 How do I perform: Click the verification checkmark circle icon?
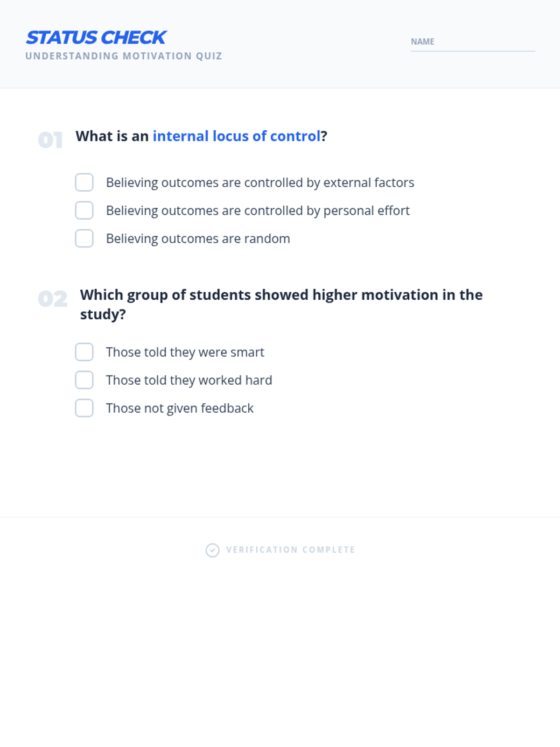212,550
